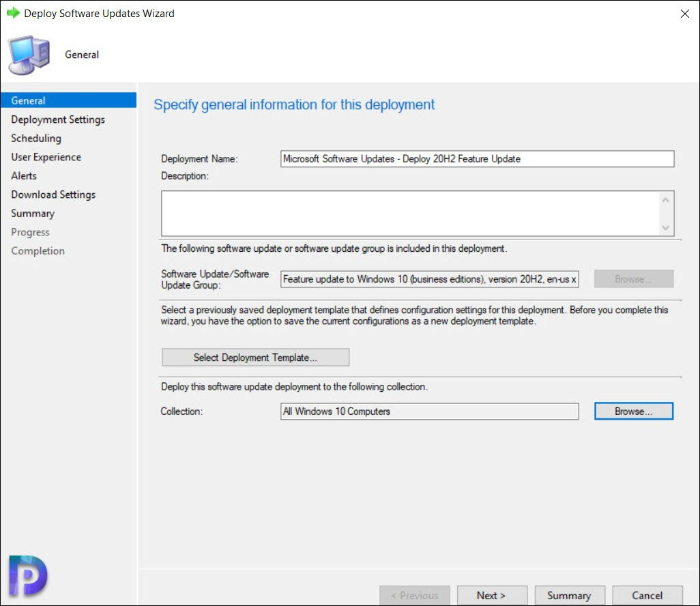Jump to the Summary step in sidebar
Viewport: 700px width, 606px height.
pos(33,214)
